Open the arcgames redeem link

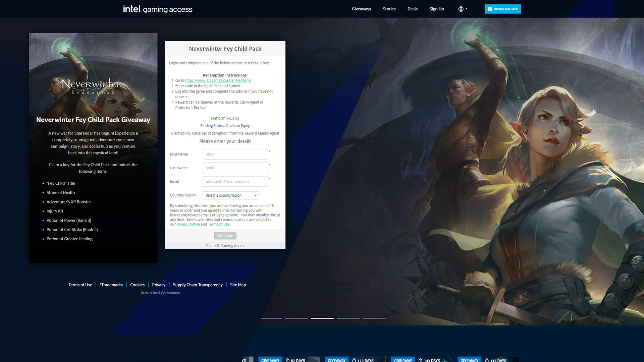point(218,80)
